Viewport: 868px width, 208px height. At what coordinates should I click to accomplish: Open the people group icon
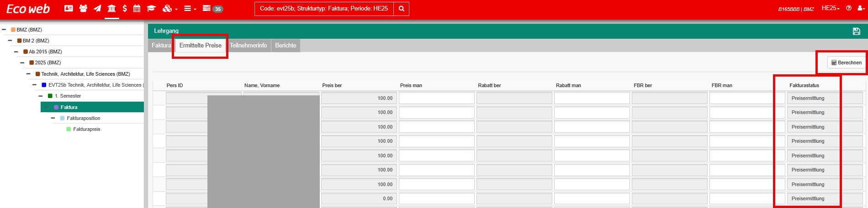[83, 8]
